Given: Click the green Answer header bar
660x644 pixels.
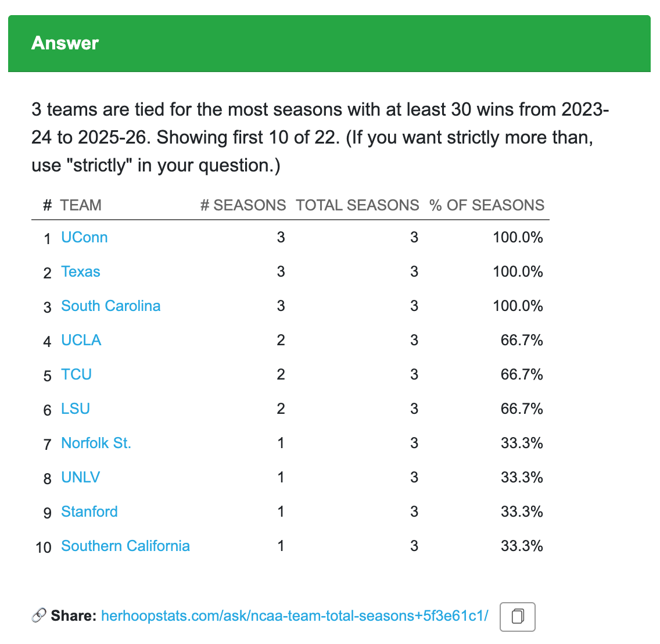Looking at the screenshot, I should [x=329, y=44].
